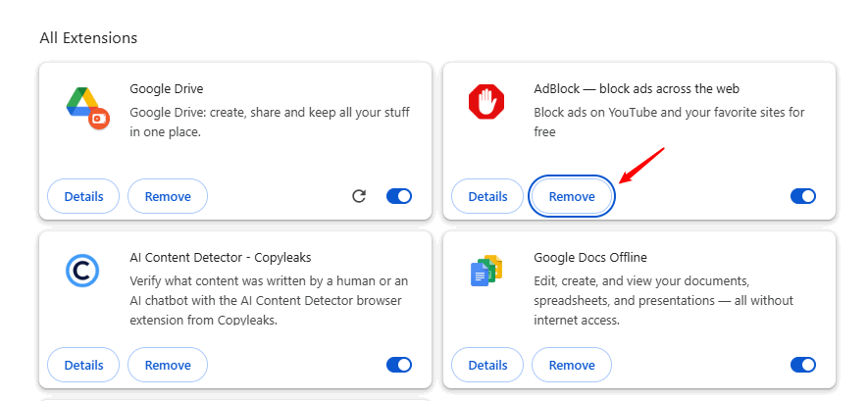Remove Google Docs Offline extension
This screenshot has height=401, width=868.
click(x=572, y=365)
